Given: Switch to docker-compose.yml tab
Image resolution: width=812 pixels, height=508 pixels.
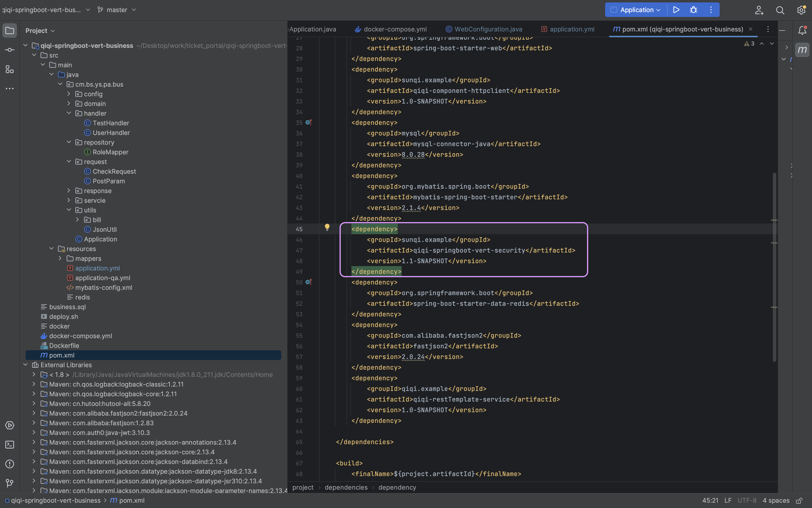Looking at the screenshot, I should 391,29.
